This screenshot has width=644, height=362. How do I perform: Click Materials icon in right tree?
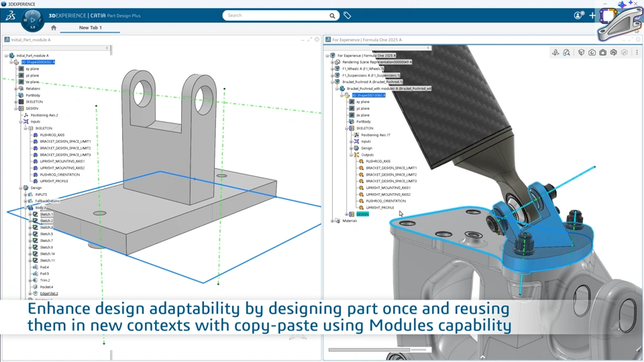(x=337, y=221)
